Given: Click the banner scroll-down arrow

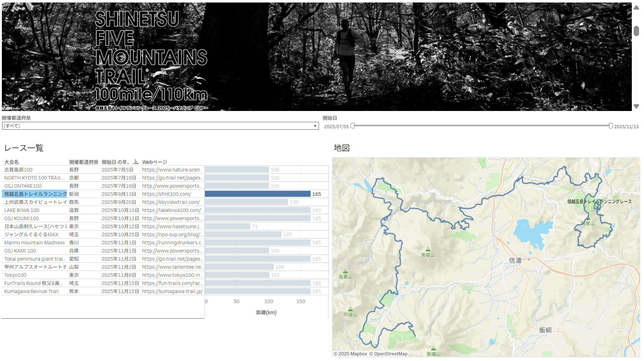Looking at the screenshot, I should tap(636, 106).
